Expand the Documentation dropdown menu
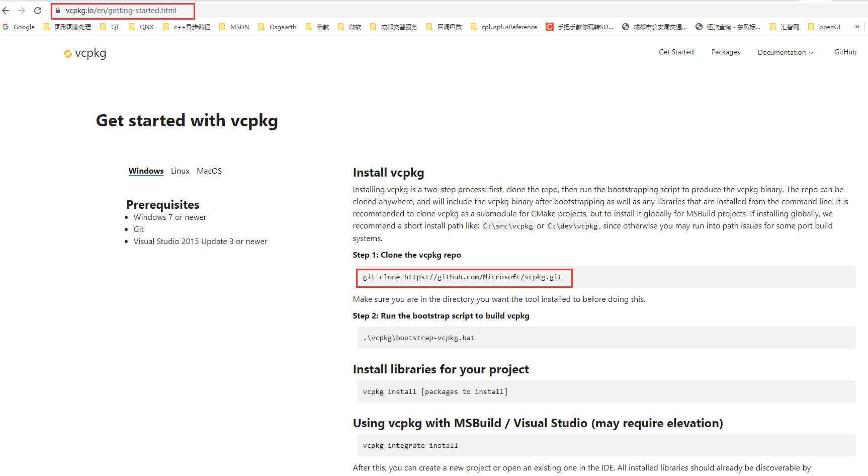Viewport: 868px width, 476px height. click(785, 52)
